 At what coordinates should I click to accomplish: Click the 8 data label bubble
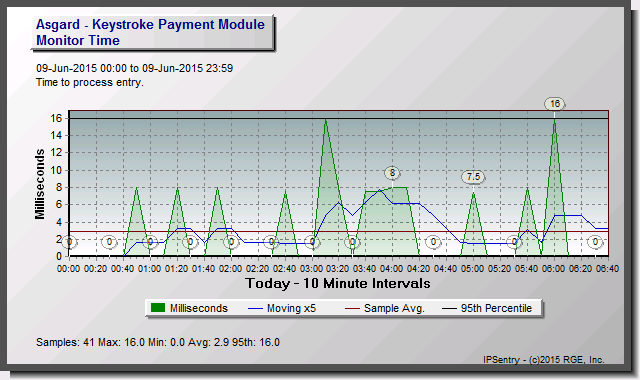[x=392, y=173]
